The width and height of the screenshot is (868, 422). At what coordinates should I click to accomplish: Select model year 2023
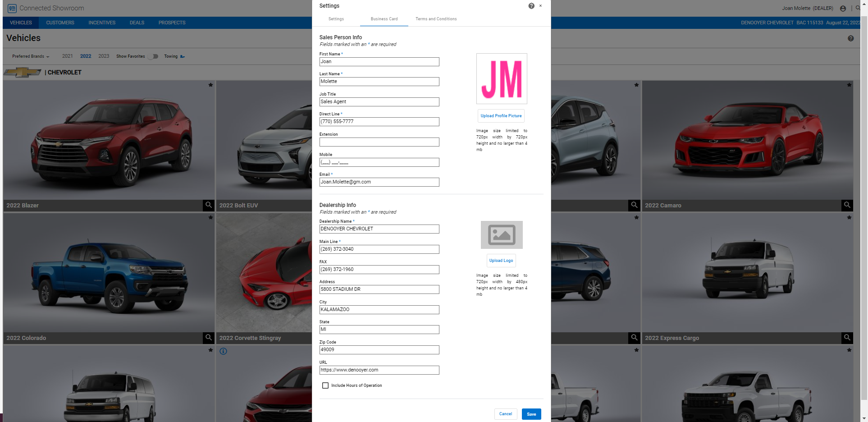pos(104,56)
